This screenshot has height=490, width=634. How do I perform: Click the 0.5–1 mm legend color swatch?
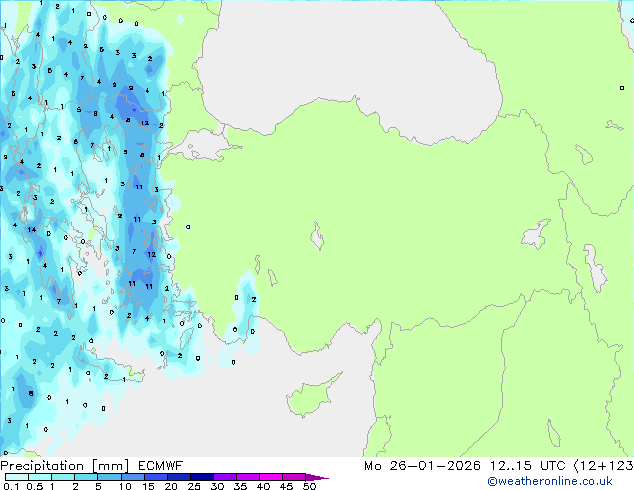click(x=40, y=477)
